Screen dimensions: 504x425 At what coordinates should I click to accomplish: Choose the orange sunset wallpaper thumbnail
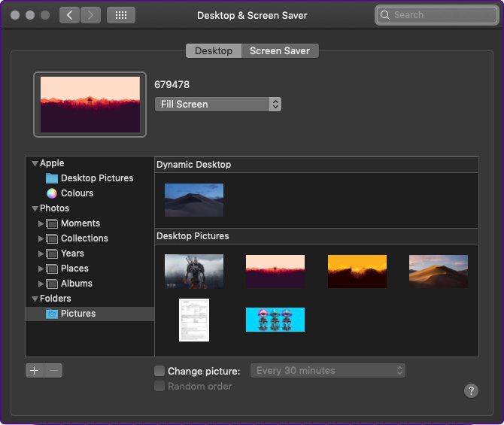tap(357, 272)
